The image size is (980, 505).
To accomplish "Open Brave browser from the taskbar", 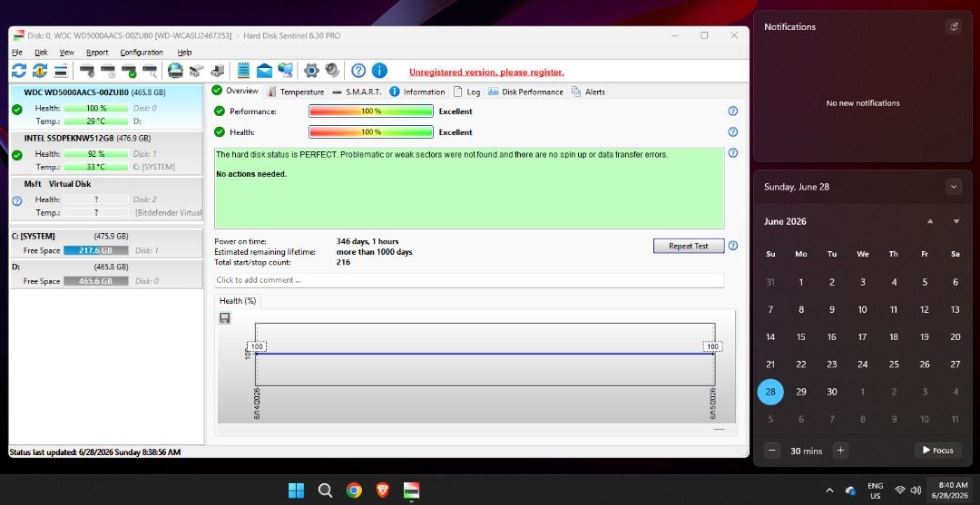I will (383, 490).
